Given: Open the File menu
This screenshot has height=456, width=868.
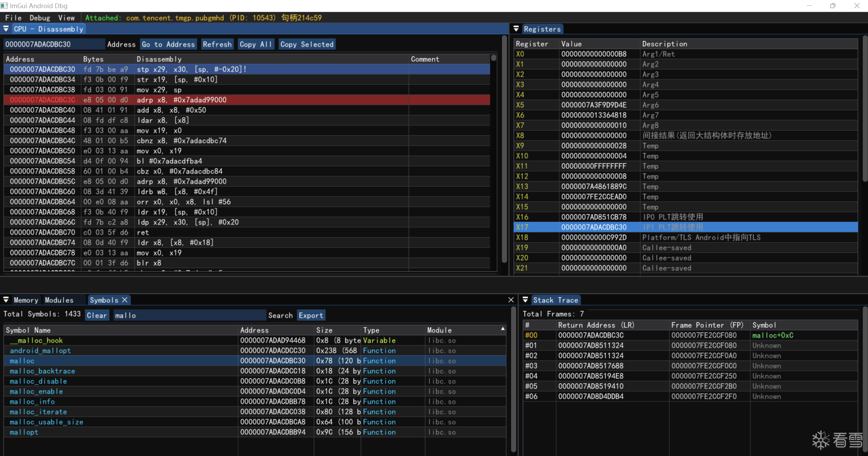Looking at the screenshot, I should [x=13, y=18].
